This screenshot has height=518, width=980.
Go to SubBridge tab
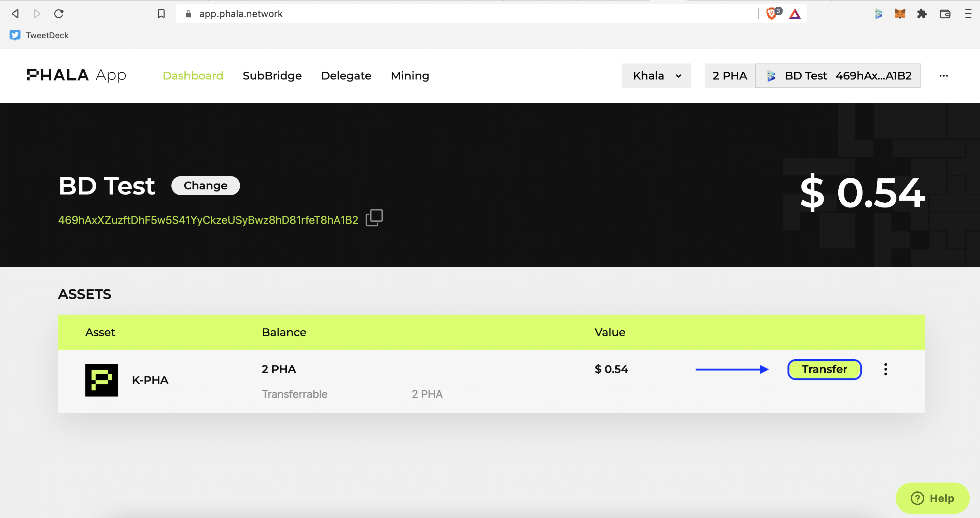click(272, 76)
